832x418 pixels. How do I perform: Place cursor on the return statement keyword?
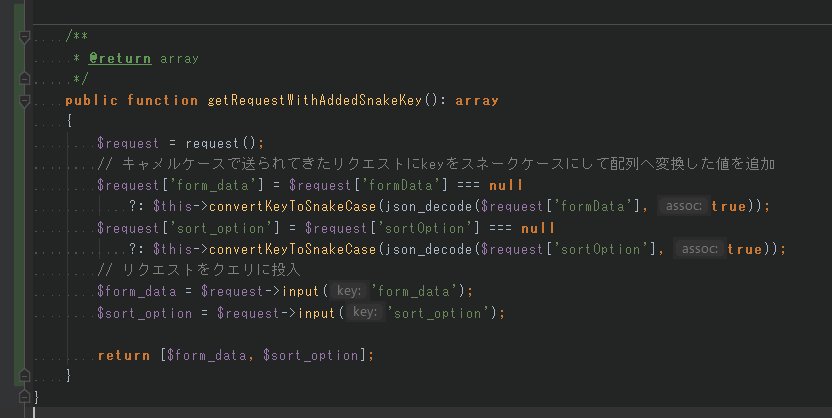(x=124, y=355)
